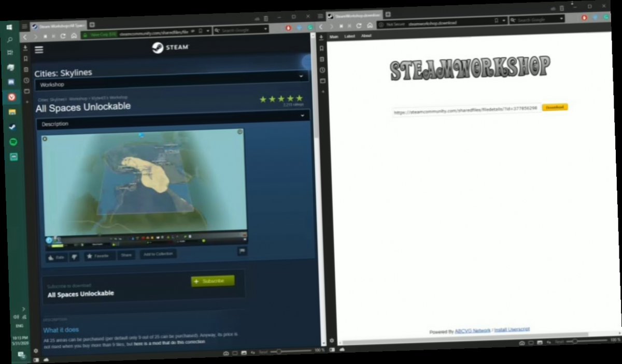This screenshot has height=364, width=622.
Task: Open the Main menu item on steamworkshop.download
Action: (x=334, y=36)
